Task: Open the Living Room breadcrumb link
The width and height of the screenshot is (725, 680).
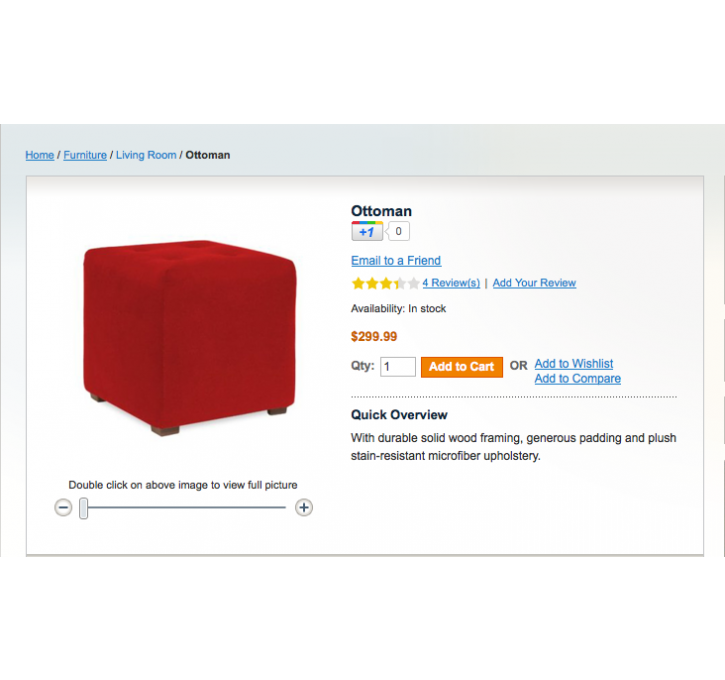Action: [x=146, y=155]
